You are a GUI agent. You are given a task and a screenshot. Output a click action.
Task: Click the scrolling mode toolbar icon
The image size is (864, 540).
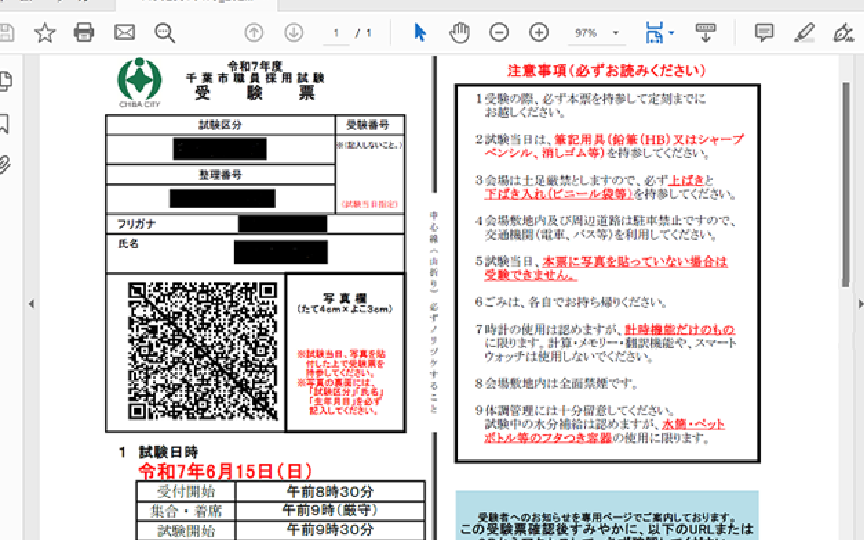click(x=707, y=33)
